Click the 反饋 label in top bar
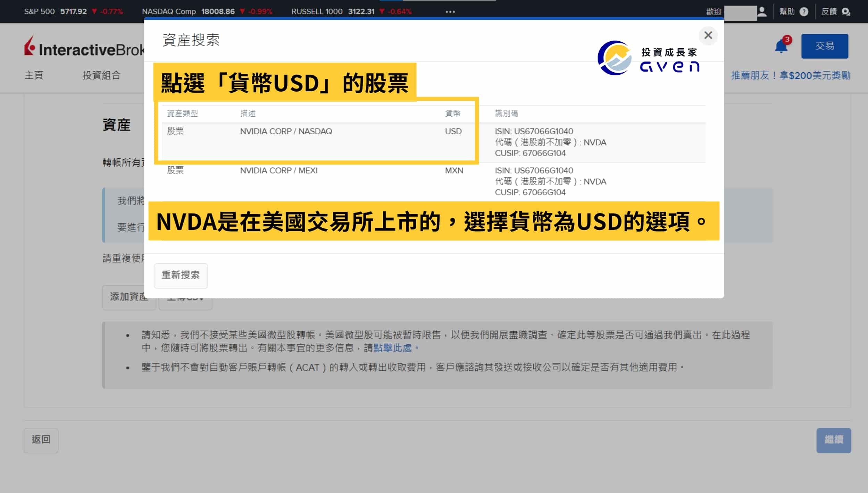 point(829,12)
